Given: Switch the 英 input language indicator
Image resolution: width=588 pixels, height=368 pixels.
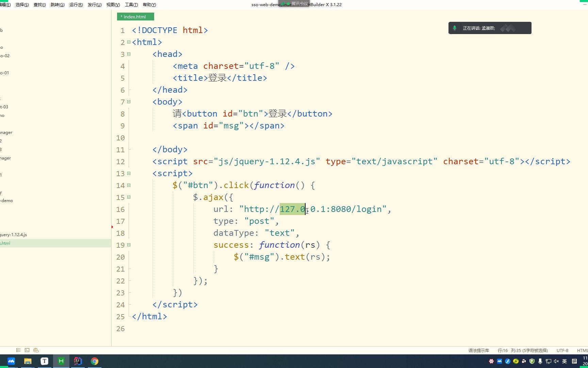Looking at the screenshot, I should point(565,361).
